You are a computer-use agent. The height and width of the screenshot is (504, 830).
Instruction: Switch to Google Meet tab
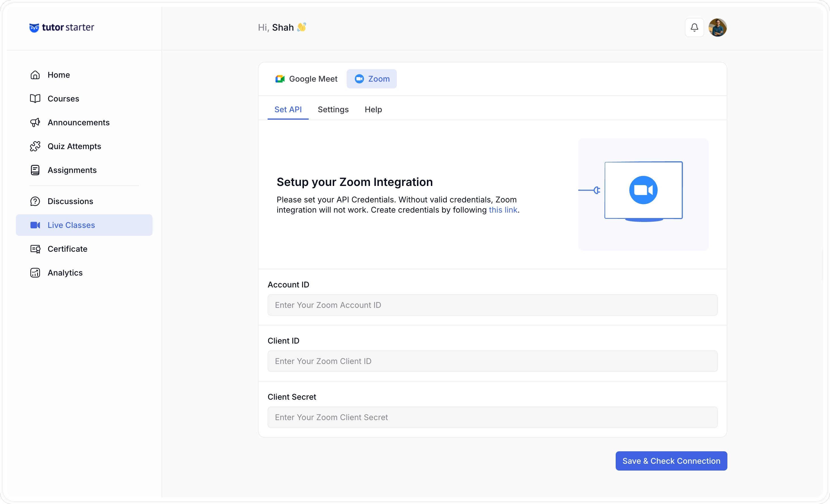(x=306, y=79)
